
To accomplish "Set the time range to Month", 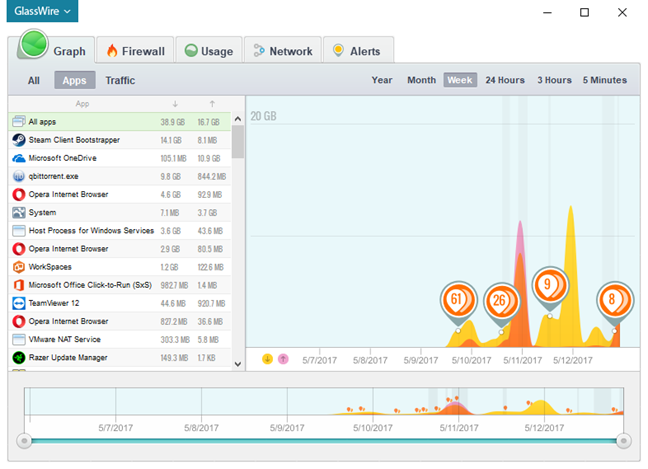I will click(x=422, y=80).
